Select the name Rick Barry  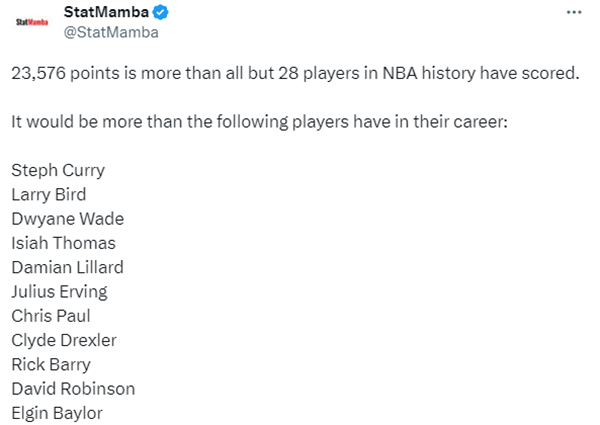pyautogui.click(x=51, y=364)
